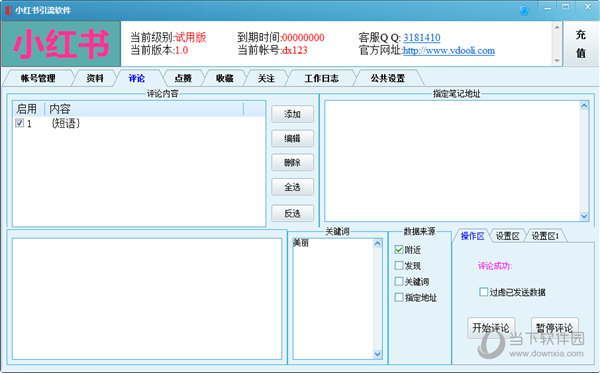Pause commenting with 暂停评论 button

click(554, 328)
